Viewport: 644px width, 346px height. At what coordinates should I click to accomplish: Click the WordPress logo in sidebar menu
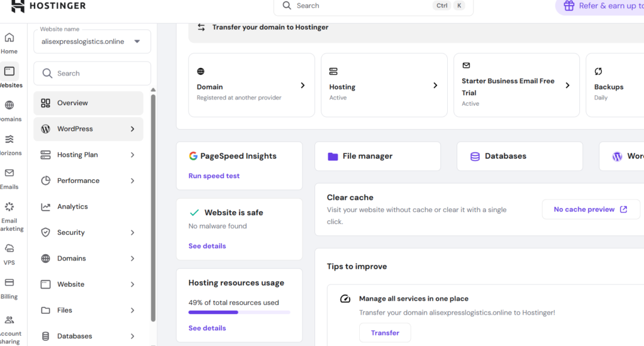point(45,129)
